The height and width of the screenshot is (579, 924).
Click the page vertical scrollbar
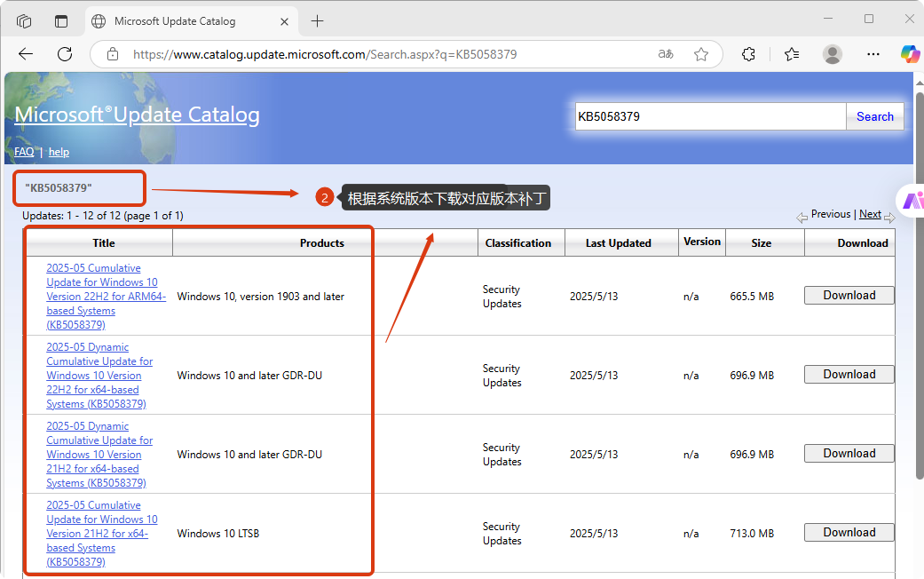pos(920,286)
